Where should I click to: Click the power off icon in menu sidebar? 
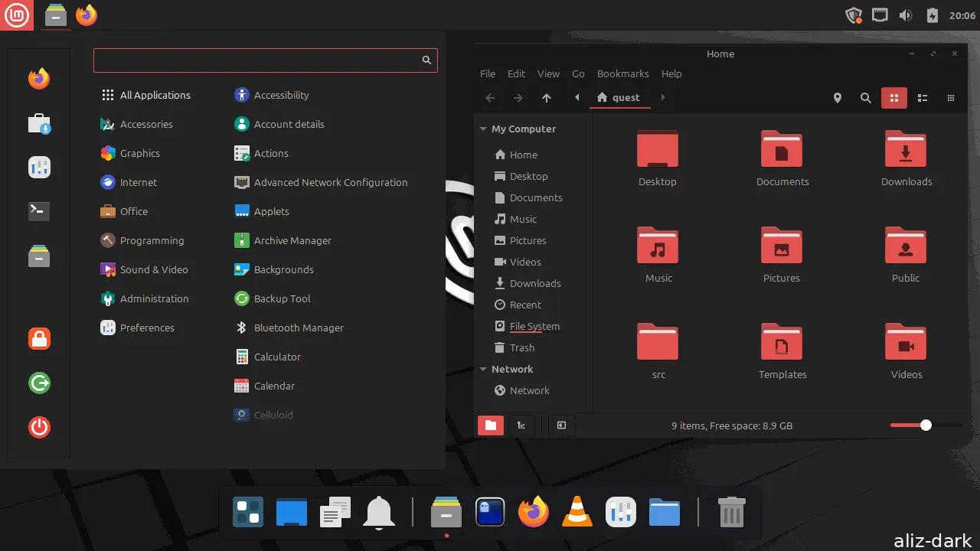pos(39,426)
